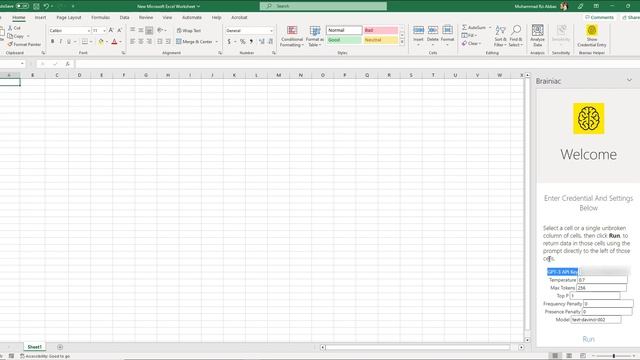Image resolution: width=640 pixels, height=360 pixels.
Task: Click the Frequency Penalty input field
Action: pyautogui.click(x=608, y=304)
